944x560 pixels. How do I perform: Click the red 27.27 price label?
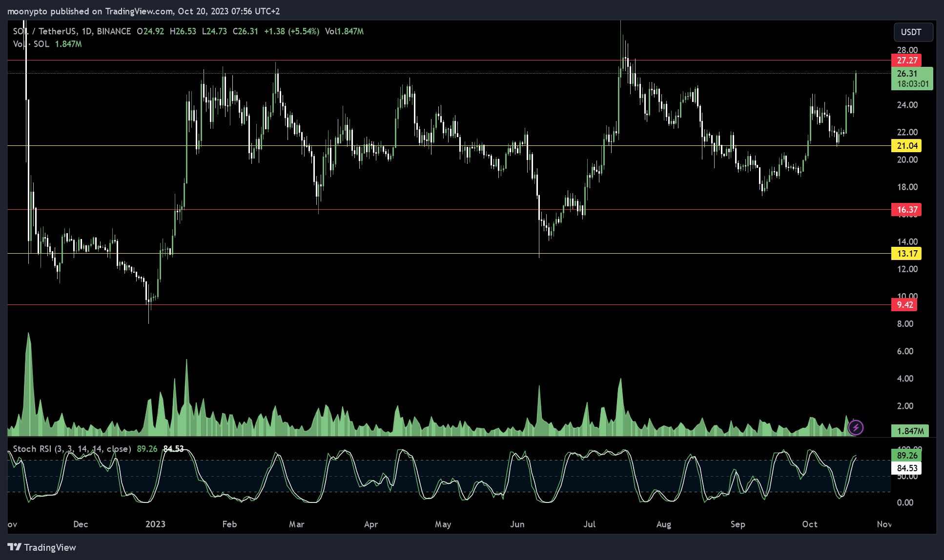[906, 60]
